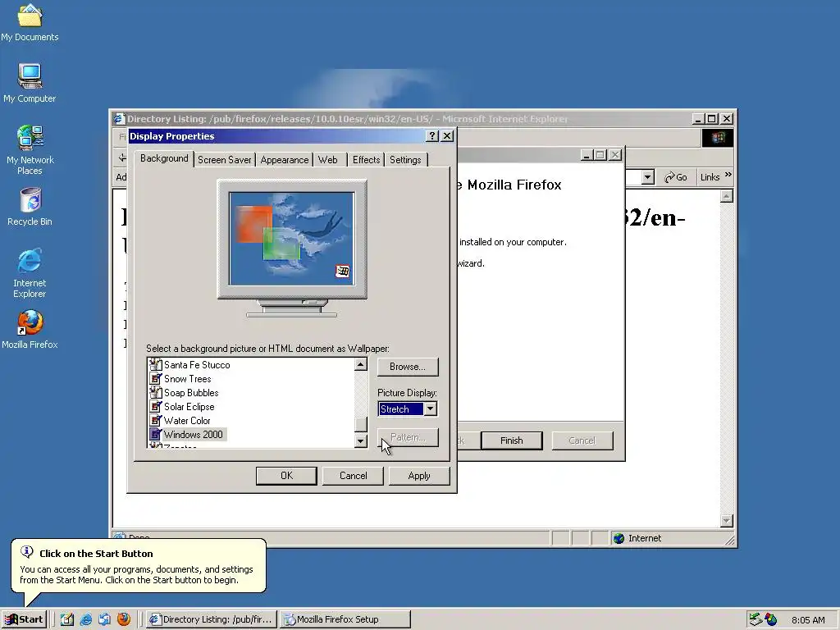The image size is (840, 630).
Task: Apply the display changes
Action: [419, 476]
